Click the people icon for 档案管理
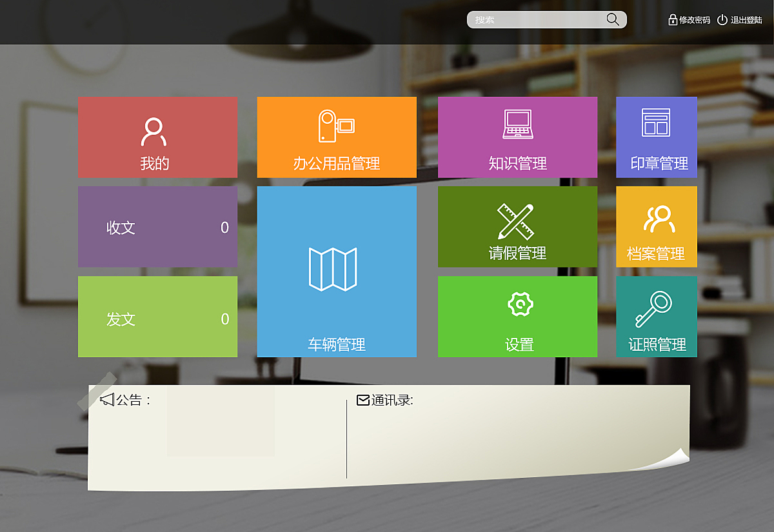The image size is (774, 532). point(659,219)
